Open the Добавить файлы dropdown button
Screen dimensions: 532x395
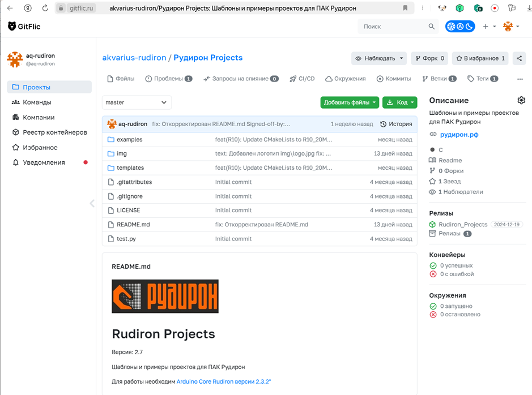pos(350,102)
